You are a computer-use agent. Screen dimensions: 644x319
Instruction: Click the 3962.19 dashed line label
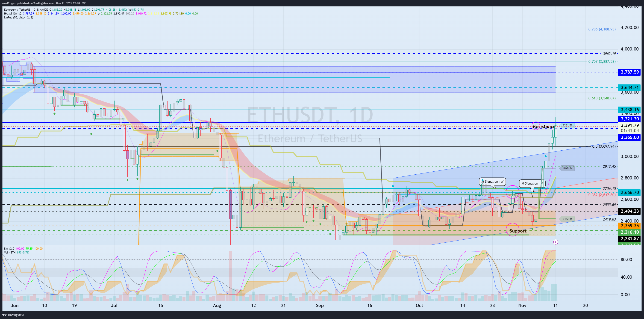[x=609, y=54]
